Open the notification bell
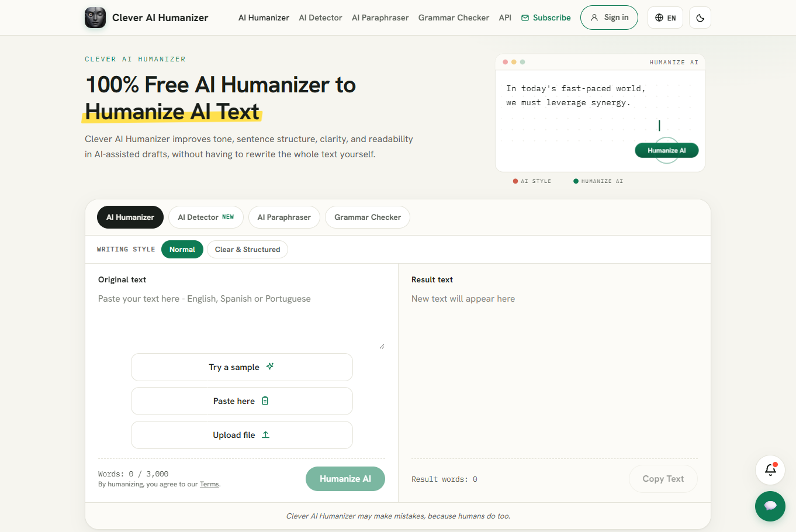The height and width of the screenshot is (532, 796). click(x=770, y=470)
